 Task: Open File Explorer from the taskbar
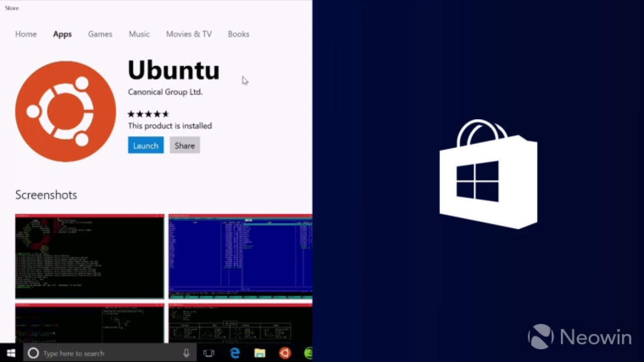260,353
